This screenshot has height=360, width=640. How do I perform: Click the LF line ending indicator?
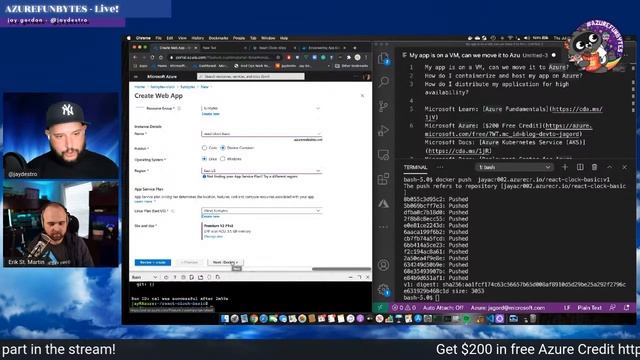pyautogui.click(x=567, y=308)
